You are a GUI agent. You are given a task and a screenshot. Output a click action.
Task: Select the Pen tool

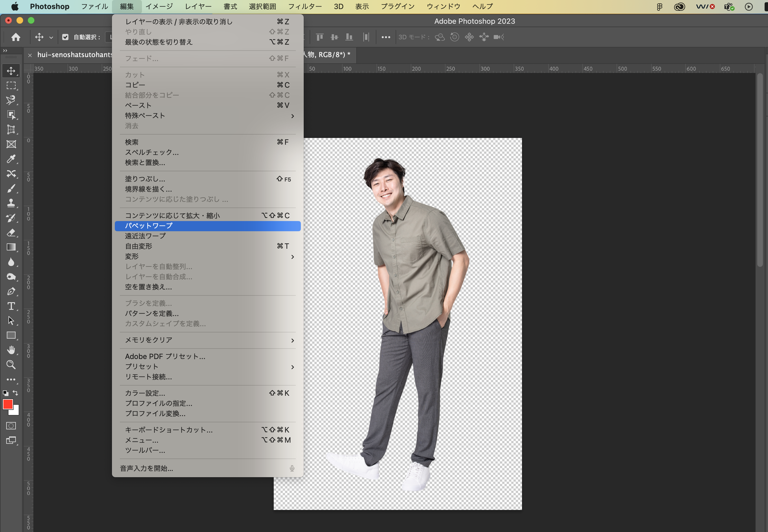pyautogui.click(x=11, y=291)
